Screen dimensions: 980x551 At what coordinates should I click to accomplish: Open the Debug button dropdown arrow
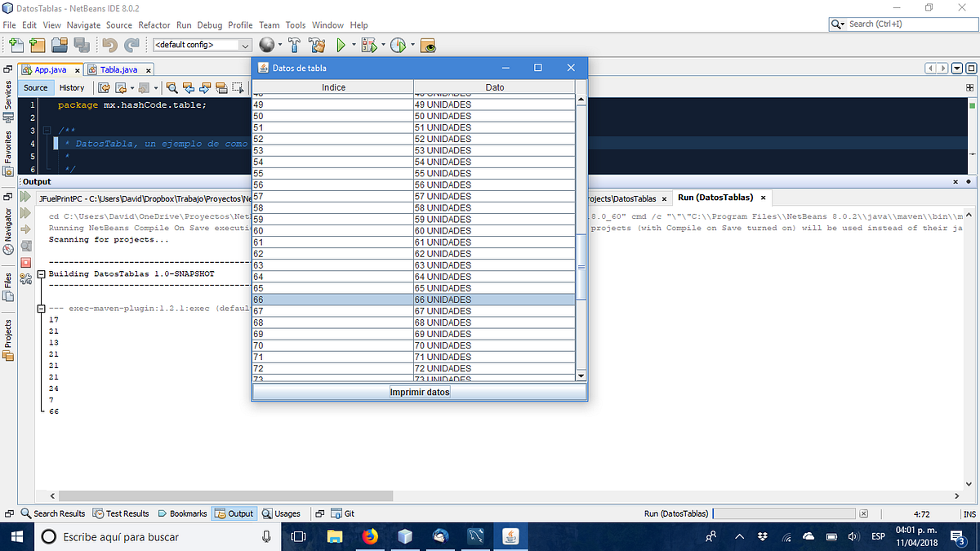coord(382,45)
